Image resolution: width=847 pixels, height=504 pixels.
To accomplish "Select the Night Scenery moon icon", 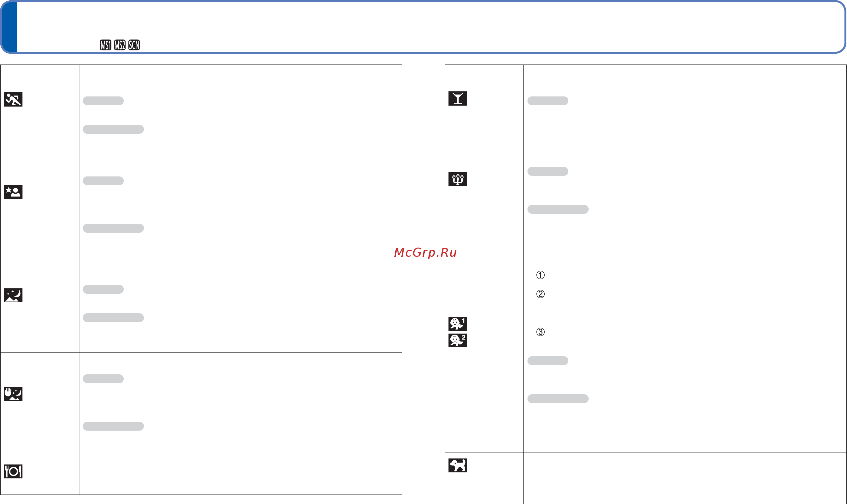I will pos(13,295).
